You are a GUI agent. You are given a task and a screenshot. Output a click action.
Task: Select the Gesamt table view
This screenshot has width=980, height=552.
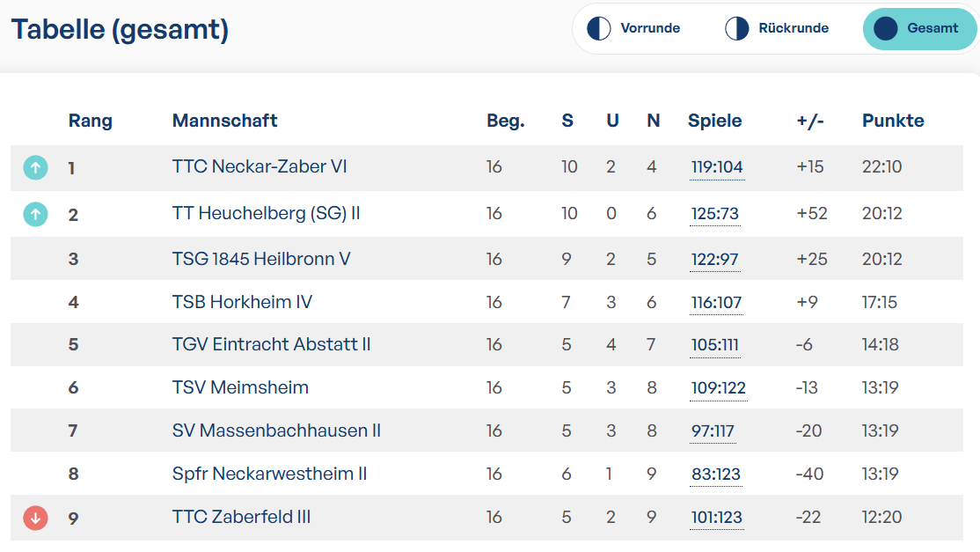(x=919, y=28)
